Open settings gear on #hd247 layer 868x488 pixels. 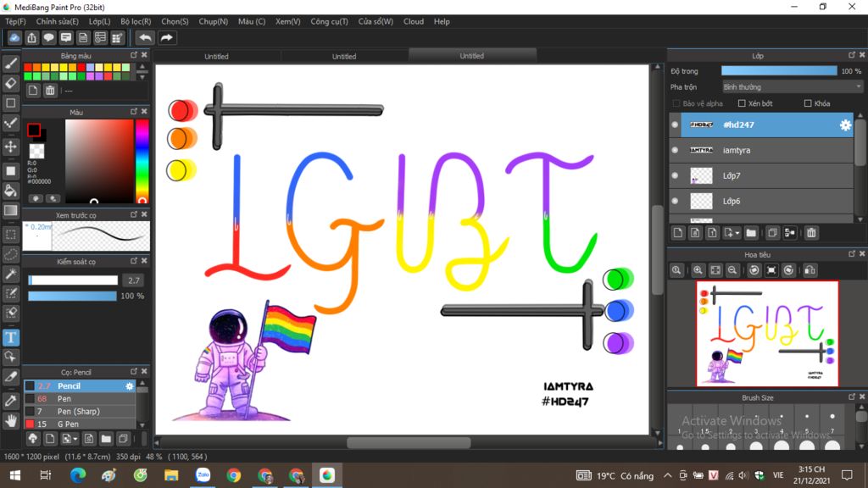coord(845,125)
